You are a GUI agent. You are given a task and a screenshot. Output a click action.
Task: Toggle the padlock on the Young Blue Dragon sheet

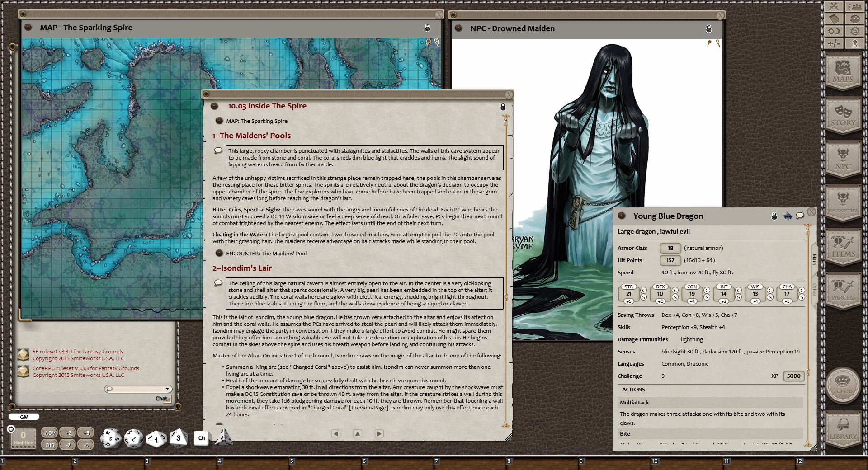click(x=774, y=216)
